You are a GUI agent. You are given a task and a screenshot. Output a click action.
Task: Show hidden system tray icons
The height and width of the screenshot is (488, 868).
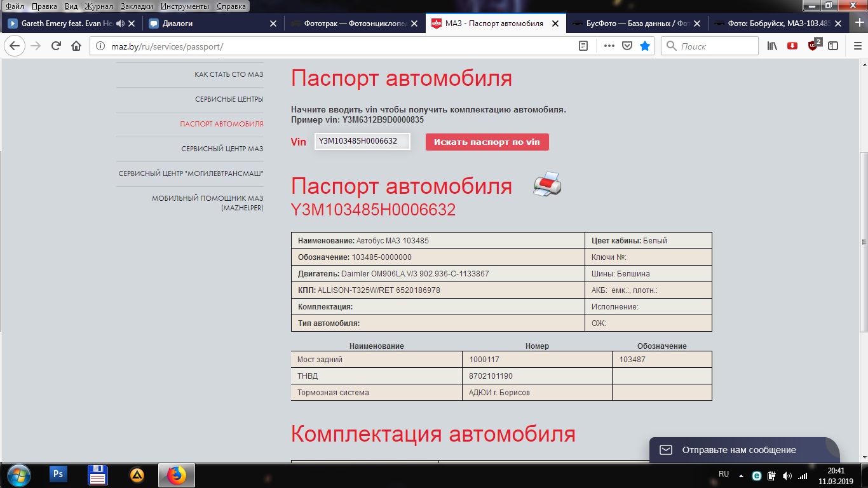point(740,475)
